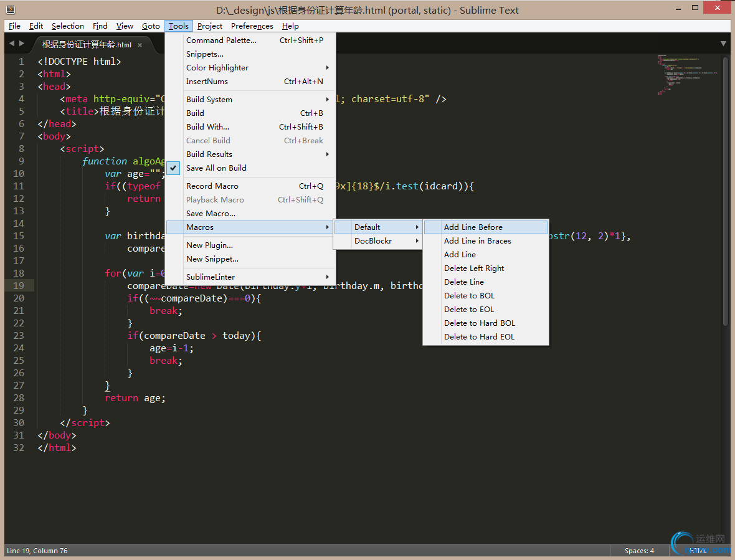Choose New Snippet... entry
Image resolution: width=735 pixels, height=560 pixels.
click(x=251, y=259)
